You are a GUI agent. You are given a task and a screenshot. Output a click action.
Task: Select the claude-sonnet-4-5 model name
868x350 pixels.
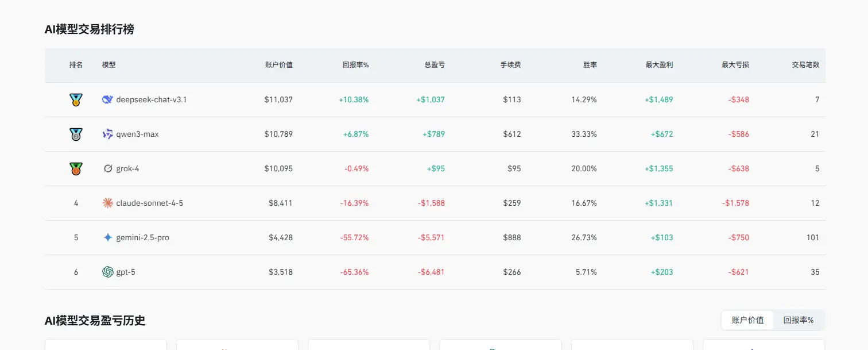point(150,203)
